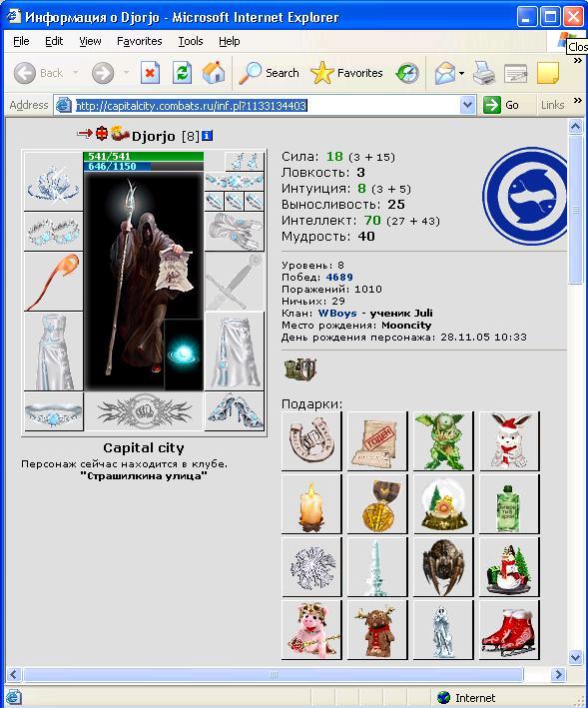Click the Pisces zodiac emblem
Image resolution: width=588 pixels, height=708 pixels.
pyautogui.click(x=524, y=196)
